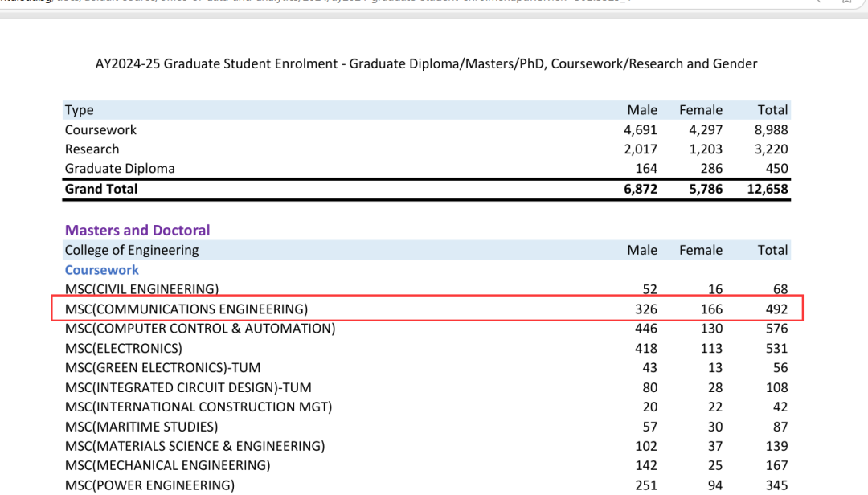Click Integrated Circuit Design total value 108
868x495 pixels.
tap(776, 387)
